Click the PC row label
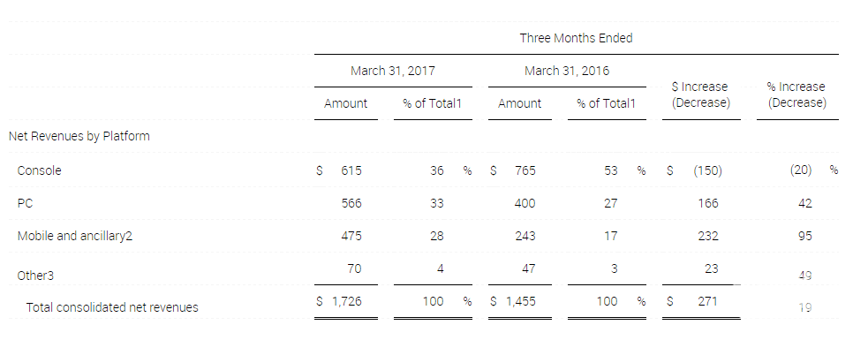This screenshot has height=340, width=868. coord(26,203)
